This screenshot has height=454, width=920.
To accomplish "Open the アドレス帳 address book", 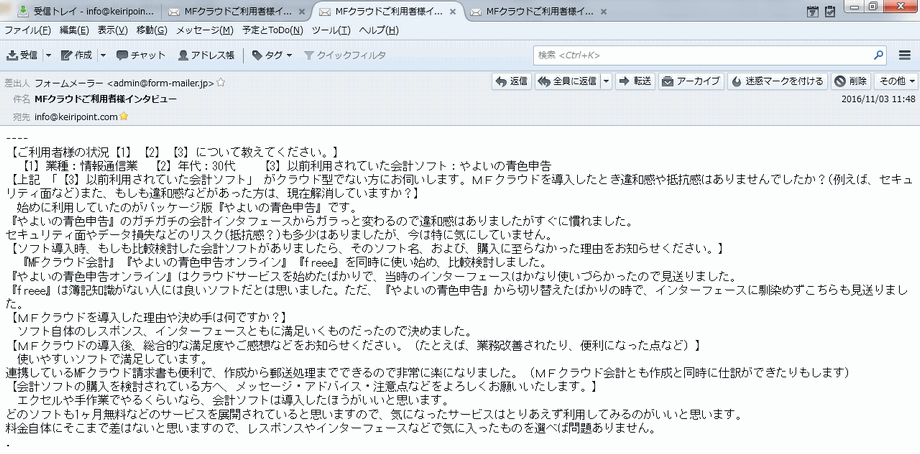I will point(206,55).
